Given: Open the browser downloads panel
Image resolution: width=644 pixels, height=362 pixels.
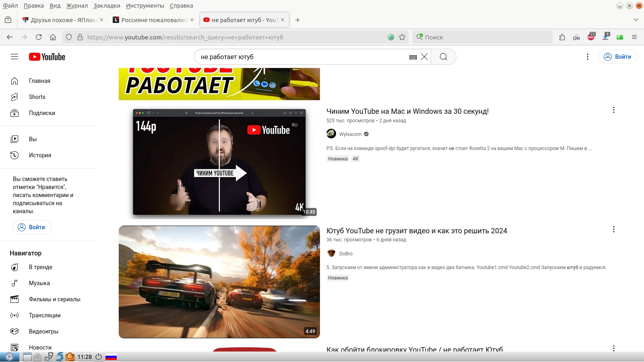Looking at the screenshot, I should coord(605,37).
